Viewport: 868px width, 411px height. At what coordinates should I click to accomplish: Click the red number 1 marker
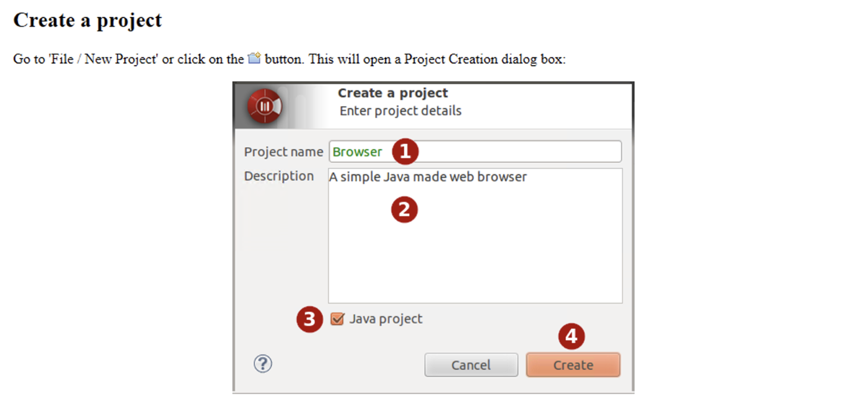(405, 151)
